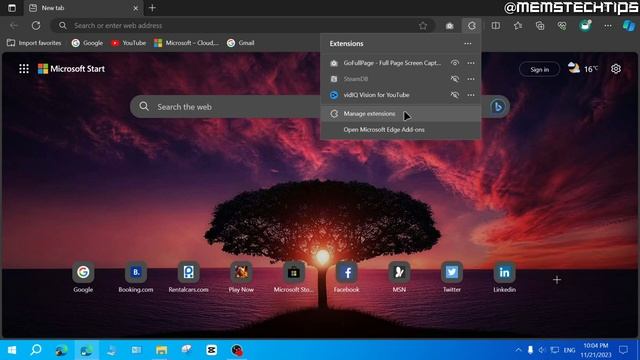Click the Refresh page button
Viewport: 640px width, 360px height.
[x=36, y=26]
